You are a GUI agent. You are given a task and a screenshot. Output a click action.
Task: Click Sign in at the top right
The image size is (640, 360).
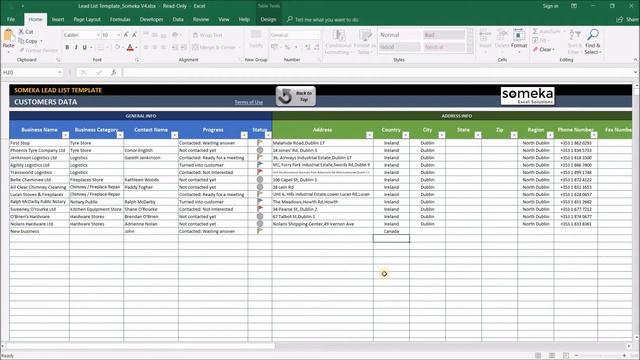pos(551,6)
